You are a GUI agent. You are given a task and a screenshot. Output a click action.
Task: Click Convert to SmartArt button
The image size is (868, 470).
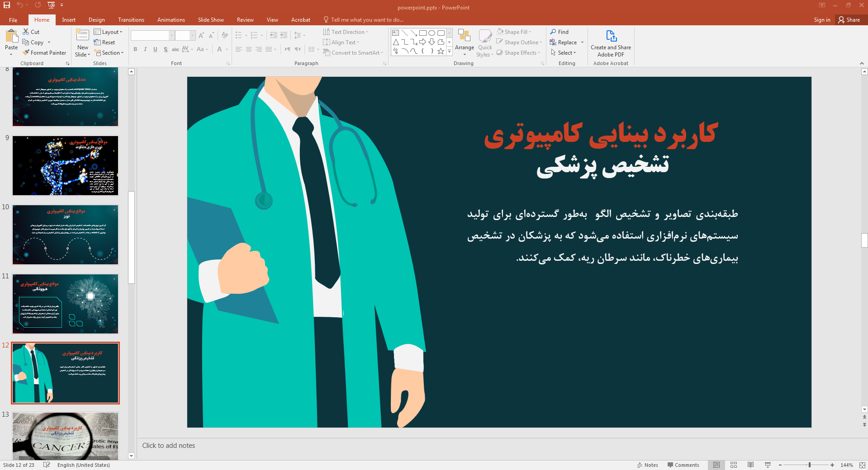353,52
